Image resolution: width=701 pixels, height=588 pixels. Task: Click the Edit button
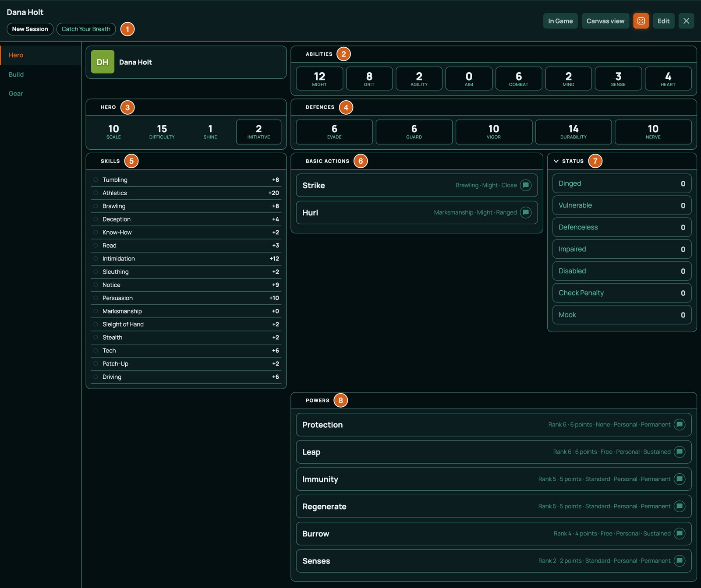[663, 21]
